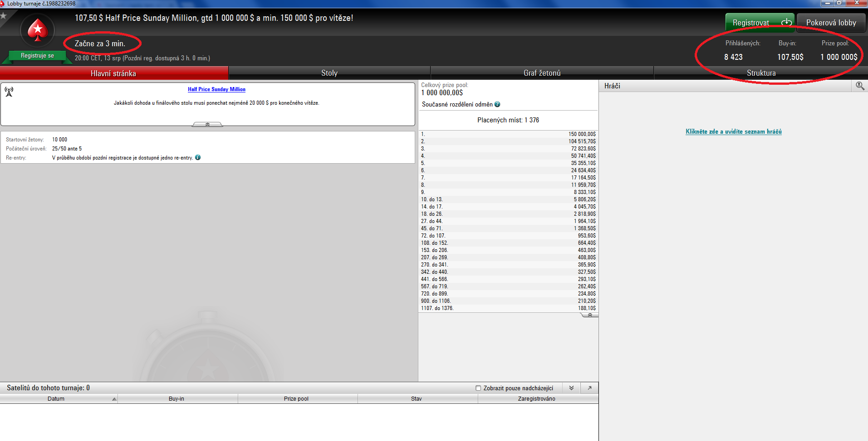Viewport: 868px width, 441px height.
Task: Select payout row 104 515,70$
Action: 508,141
